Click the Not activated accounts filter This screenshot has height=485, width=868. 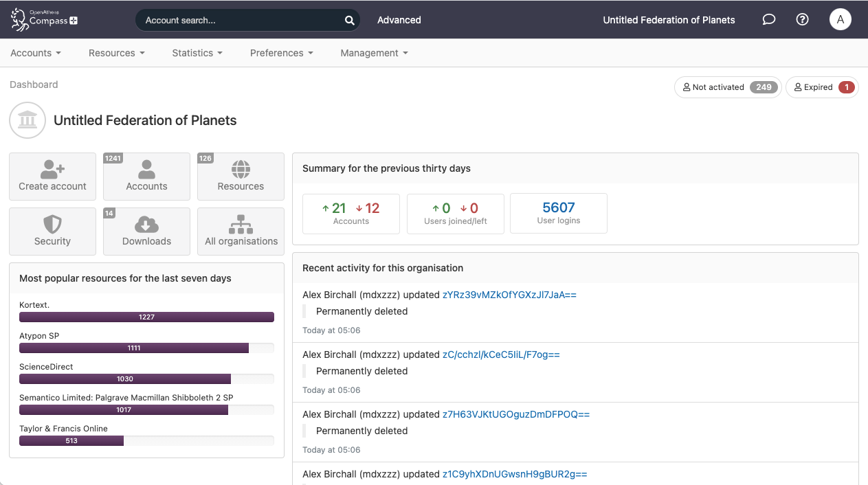tap(727, 87)
